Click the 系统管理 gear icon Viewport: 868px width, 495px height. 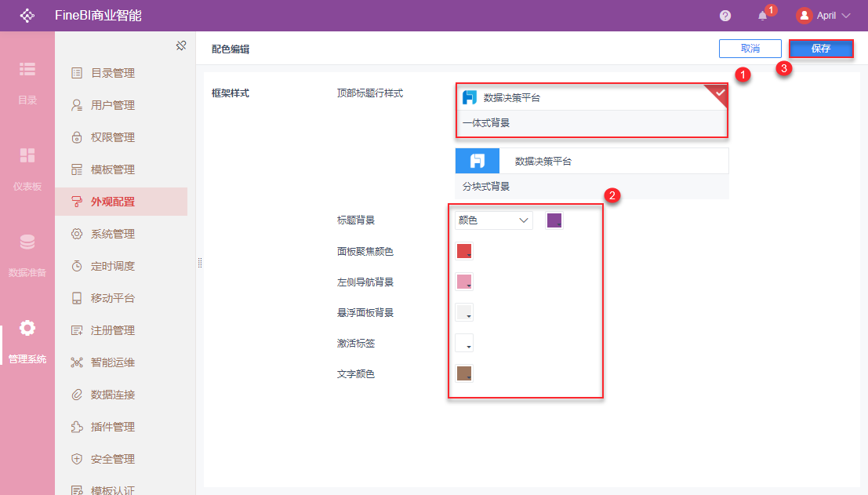[77, 234]
